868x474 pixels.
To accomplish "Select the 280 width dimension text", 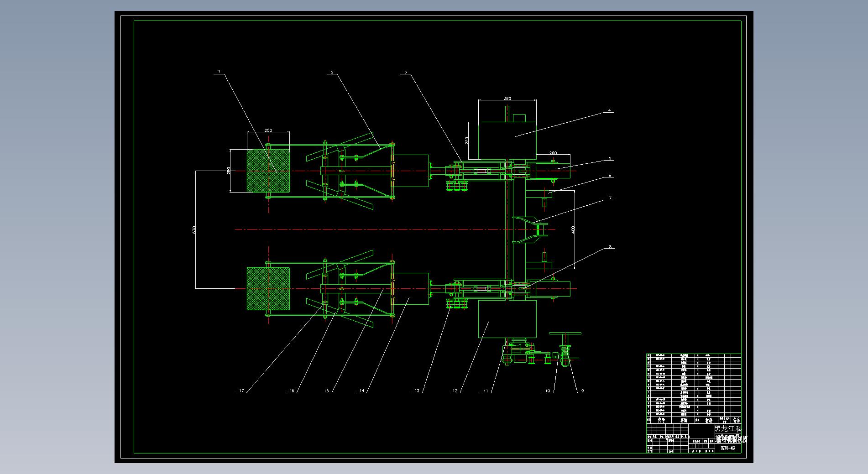I will [x=507, y=98].
